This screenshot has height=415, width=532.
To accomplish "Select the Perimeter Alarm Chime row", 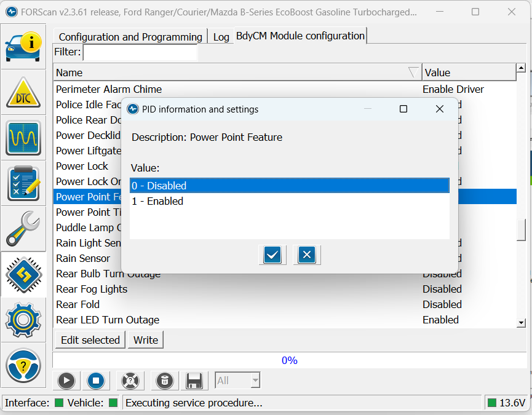I will point(285,89).
